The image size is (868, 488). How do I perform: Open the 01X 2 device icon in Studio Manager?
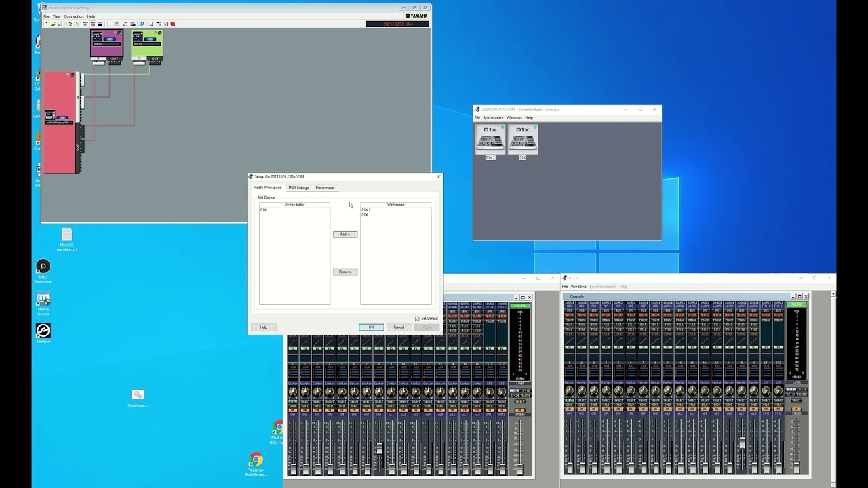point(490,140)
